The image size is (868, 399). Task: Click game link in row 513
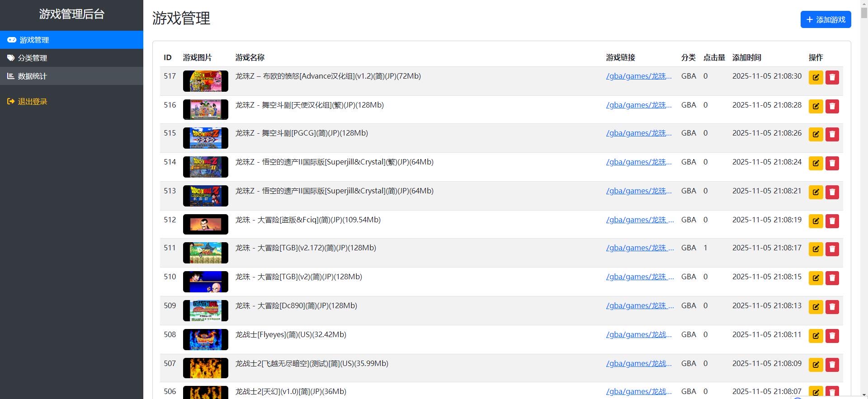pyautogui.click(x=639, y=191)
